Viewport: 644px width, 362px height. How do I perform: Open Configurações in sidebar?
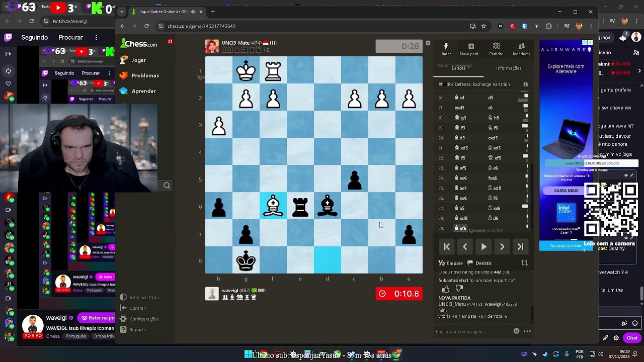(139, 319)
